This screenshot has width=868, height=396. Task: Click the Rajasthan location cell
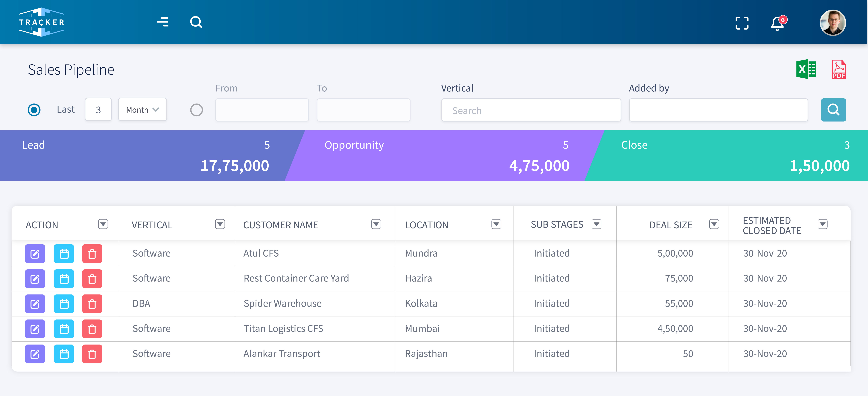[x=426, y=354]
